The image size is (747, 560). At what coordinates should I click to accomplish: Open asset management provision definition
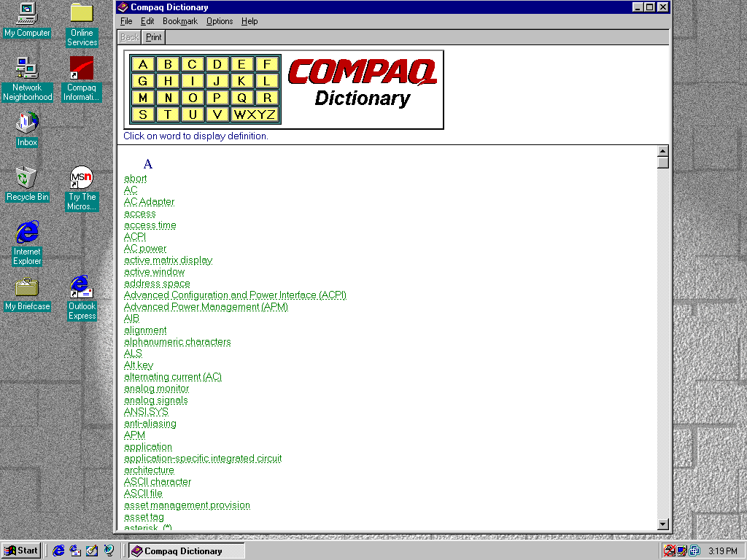[x=187, y=505]
